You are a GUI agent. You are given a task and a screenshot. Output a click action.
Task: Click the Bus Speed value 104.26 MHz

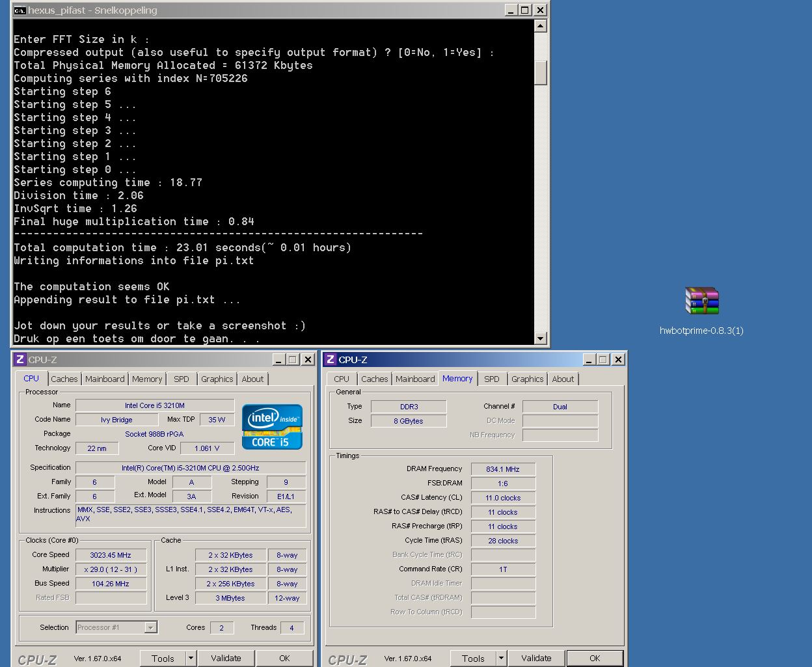pyautogui.click(x=111, y=584)
